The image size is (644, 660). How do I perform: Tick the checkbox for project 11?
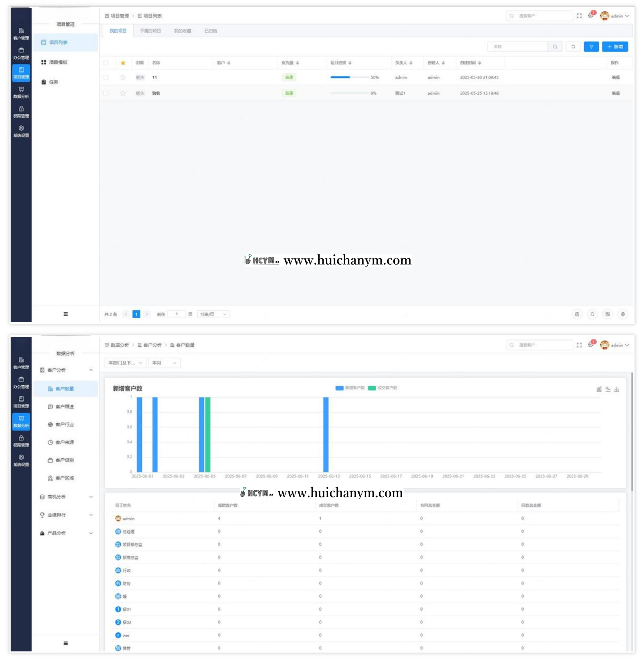point(106,77)
